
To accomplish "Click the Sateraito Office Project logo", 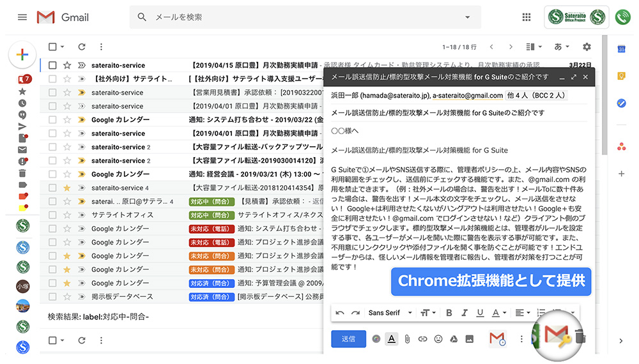I will click(576, 17).
